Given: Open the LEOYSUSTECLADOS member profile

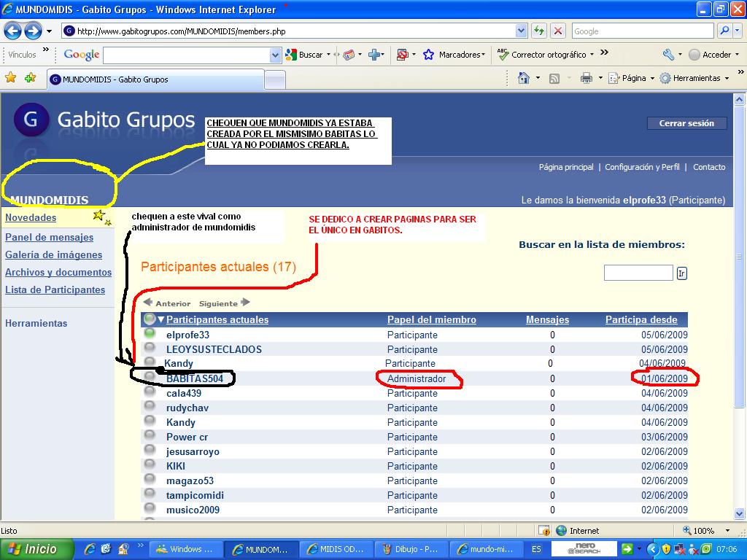Looking at the screenshot, I should click(214, 349).
